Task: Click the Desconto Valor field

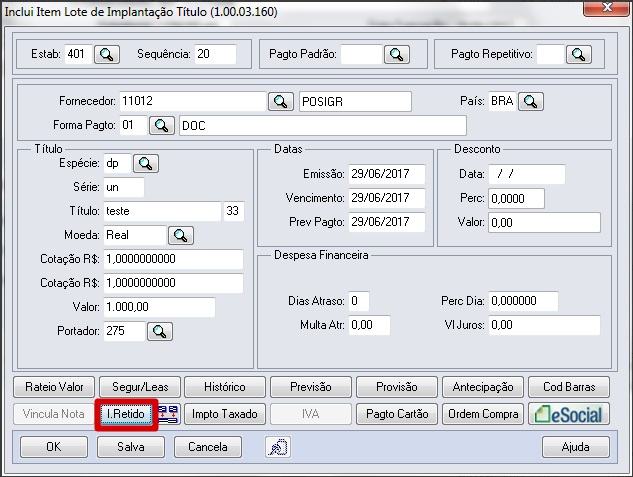Action: (x=545, y=222)
